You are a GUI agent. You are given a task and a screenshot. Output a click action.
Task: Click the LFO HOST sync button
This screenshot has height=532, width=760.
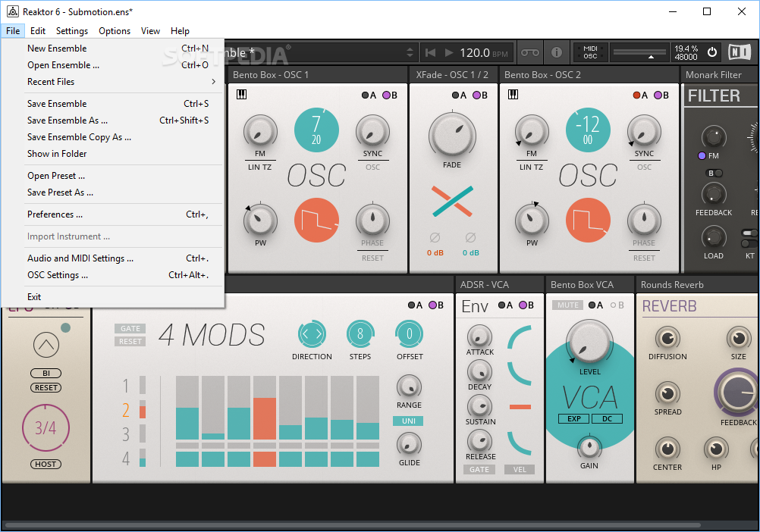[x=46, y=465]
